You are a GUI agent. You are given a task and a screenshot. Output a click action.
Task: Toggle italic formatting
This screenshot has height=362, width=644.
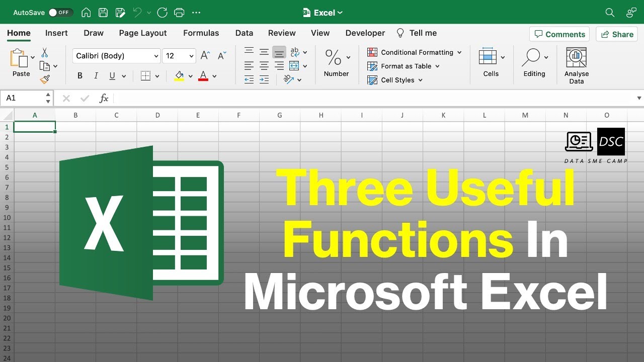pos(96,76)
